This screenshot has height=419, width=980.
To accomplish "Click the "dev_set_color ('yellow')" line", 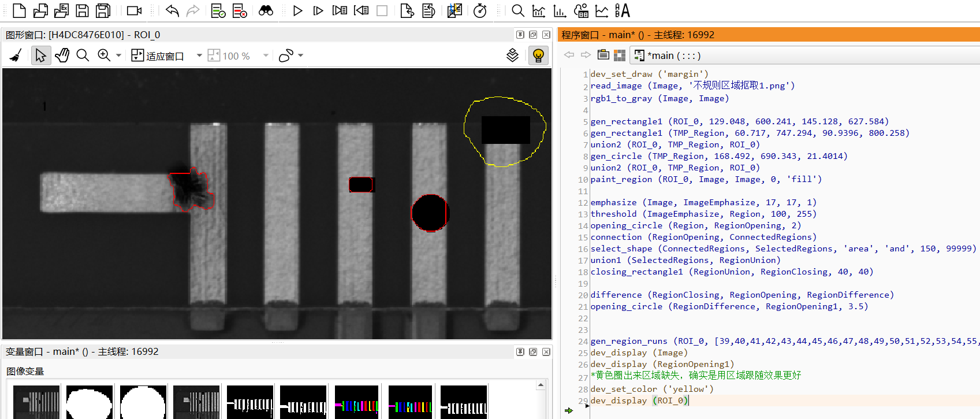I will tap(652, 389).
